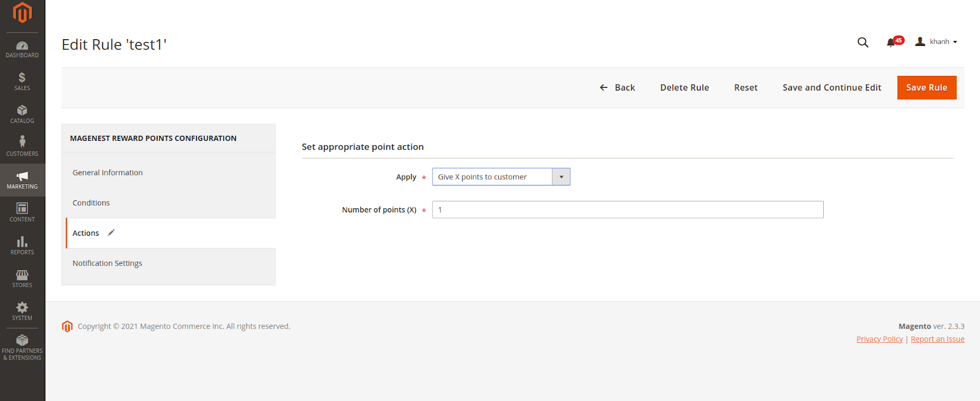Open the notifications bell with 45 badge
980x401 pixels.
tap(892, 42)
